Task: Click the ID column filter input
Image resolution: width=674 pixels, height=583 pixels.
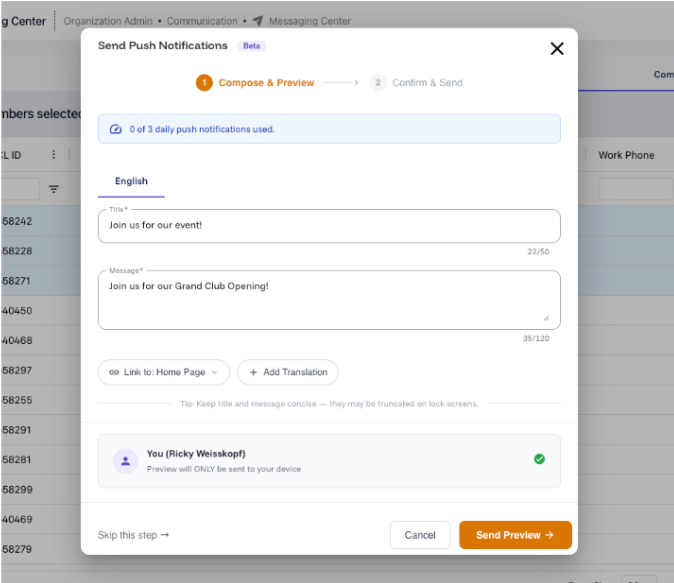Action: (20, 189)
